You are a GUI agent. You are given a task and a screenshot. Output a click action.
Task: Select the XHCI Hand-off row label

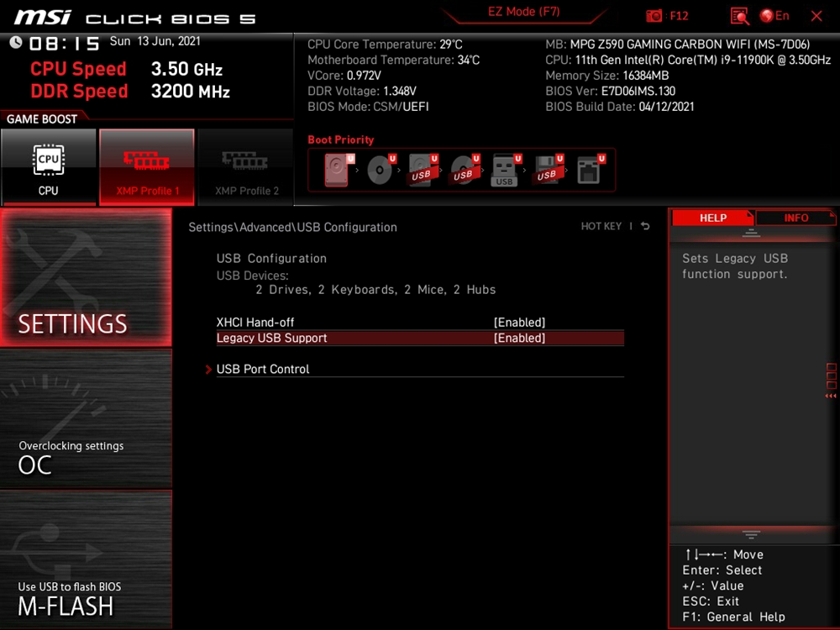(255, 323)
